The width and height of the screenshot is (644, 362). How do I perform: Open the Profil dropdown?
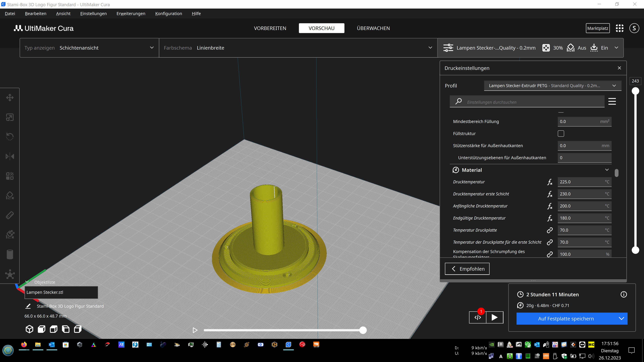552,86
